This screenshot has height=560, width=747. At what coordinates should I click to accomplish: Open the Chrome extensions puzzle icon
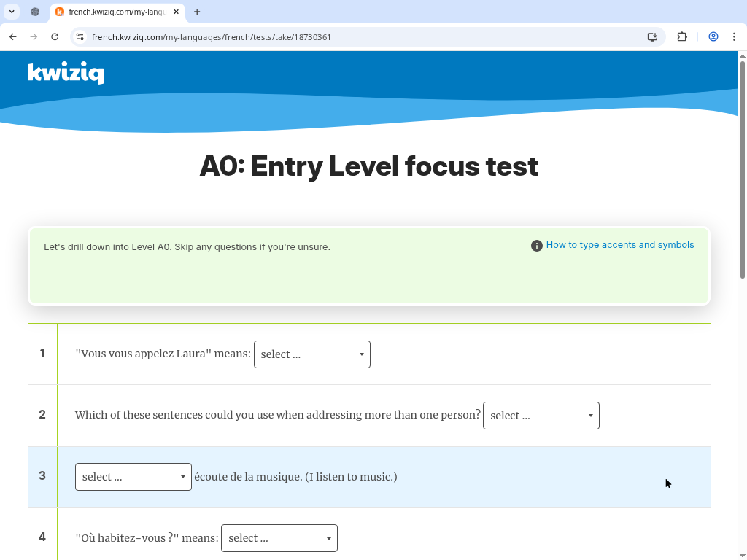coord(681,36)
